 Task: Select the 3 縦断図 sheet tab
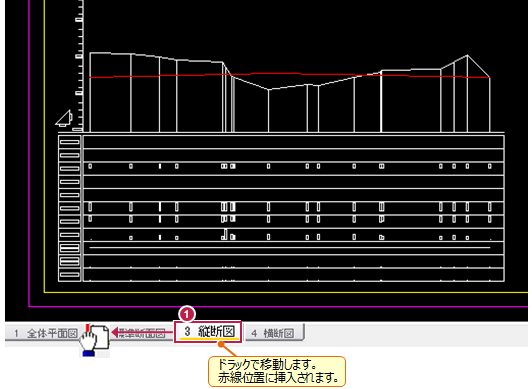[208, 331]
